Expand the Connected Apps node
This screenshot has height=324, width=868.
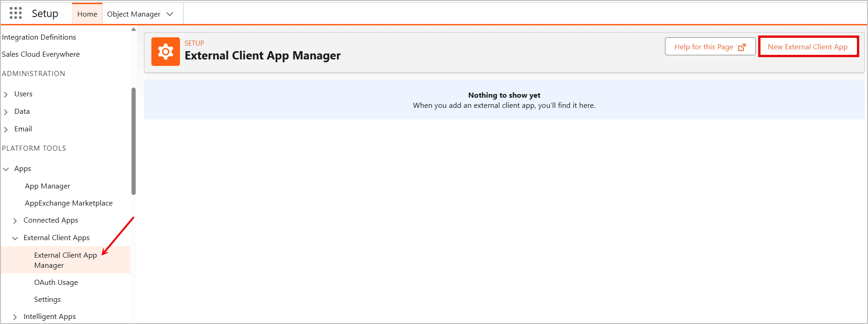[15, 221]
